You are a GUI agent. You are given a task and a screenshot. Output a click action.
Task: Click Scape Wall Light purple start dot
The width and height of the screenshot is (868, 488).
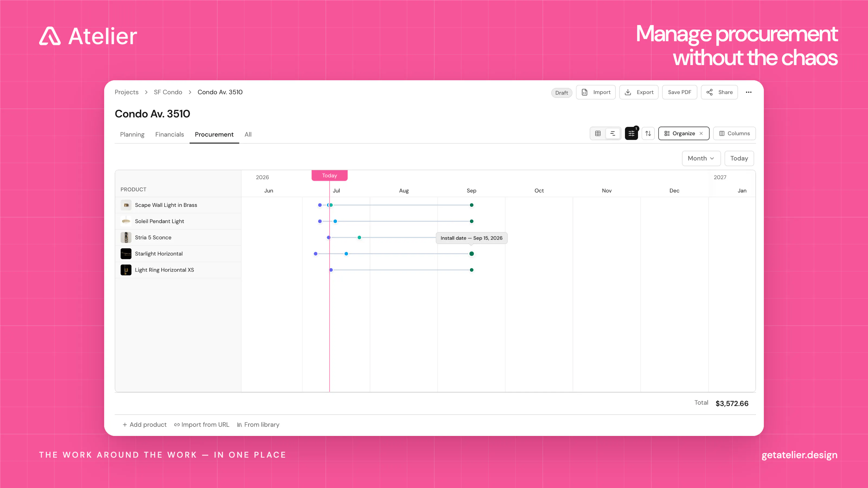click(x=320, y=205)
